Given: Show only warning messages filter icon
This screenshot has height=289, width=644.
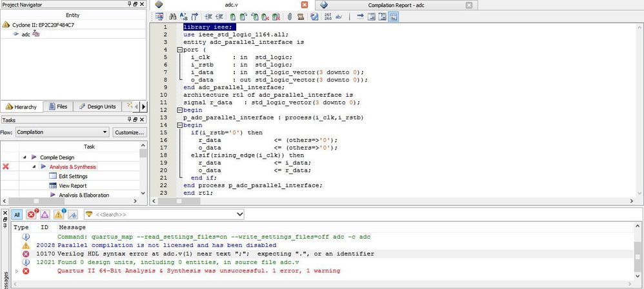Looking at the screenshot, I should 59,214.
